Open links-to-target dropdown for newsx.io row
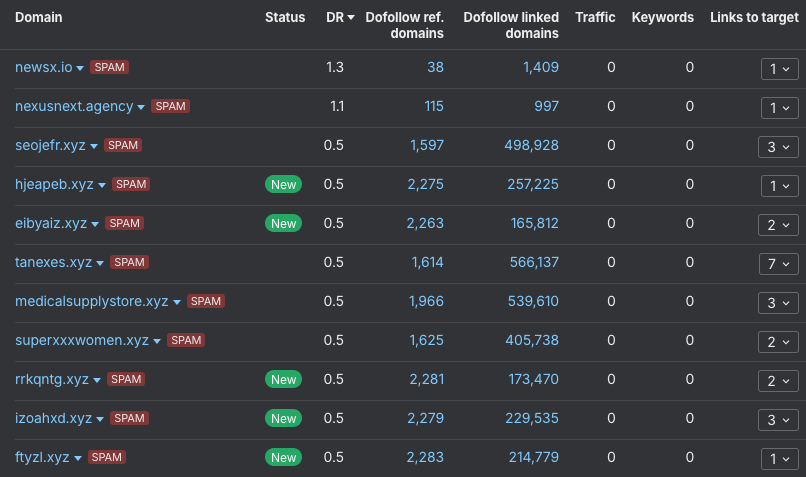This screenshot has height=477, width=806. click(x=779, y=69)
